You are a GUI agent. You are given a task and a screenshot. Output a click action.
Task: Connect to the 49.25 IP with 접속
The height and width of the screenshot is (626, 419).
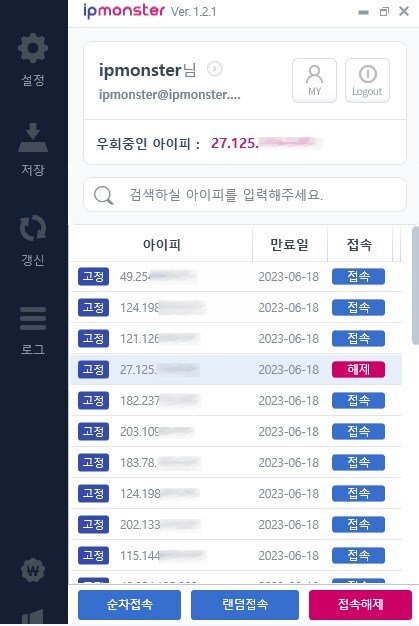358,276
